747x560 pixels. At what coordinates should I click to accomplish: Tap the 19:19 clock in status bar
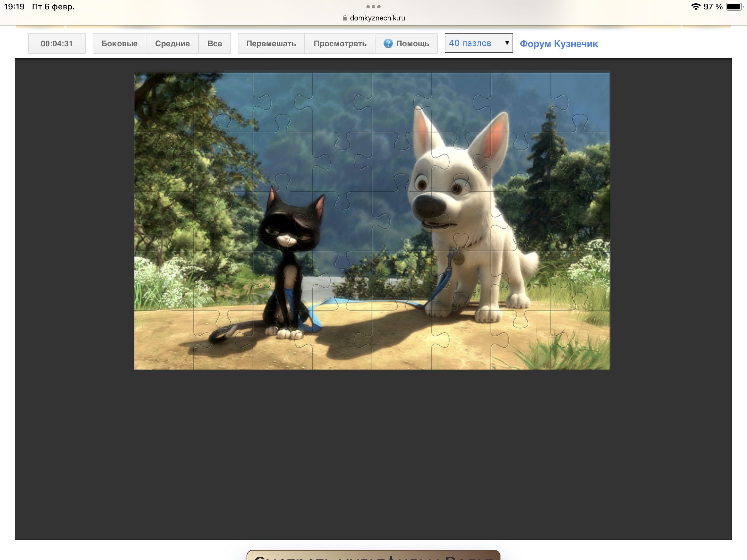pos(14,6)
